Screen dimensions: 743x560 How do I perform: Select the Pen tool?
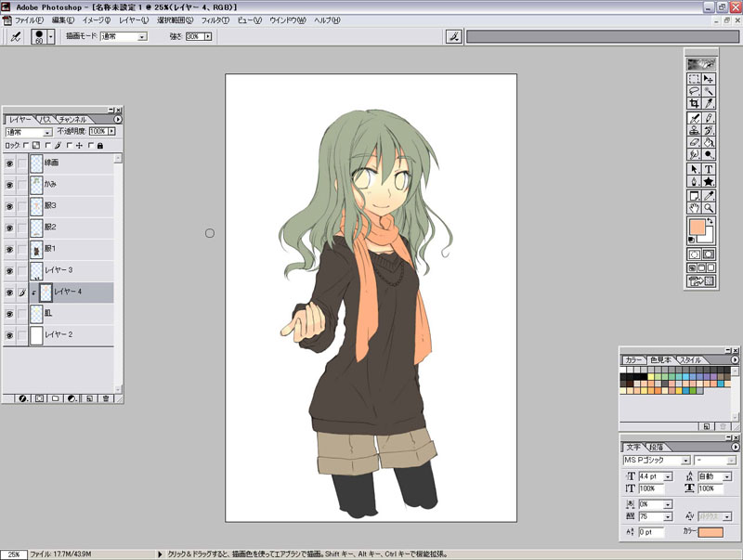[x=694, y=181]
